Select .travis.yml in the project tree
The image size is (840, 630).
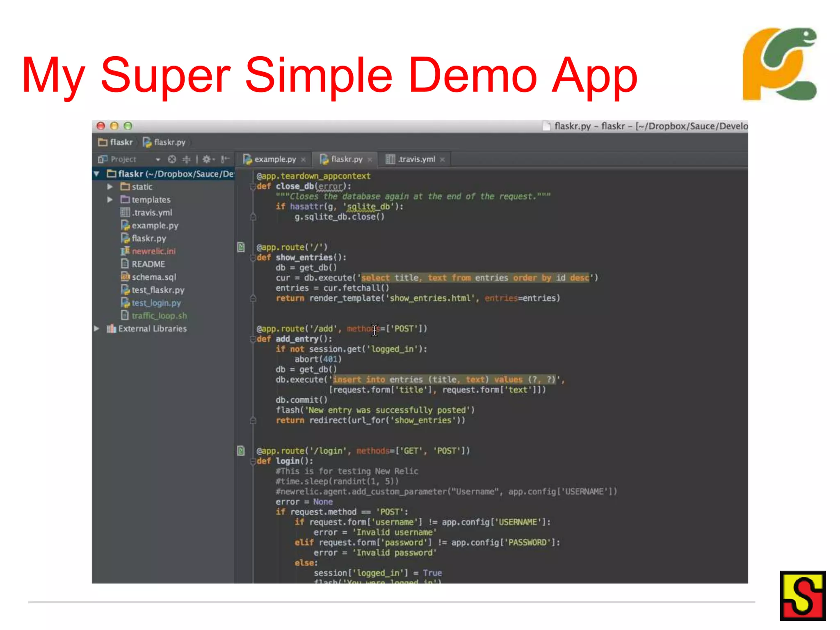coord(146,212)
